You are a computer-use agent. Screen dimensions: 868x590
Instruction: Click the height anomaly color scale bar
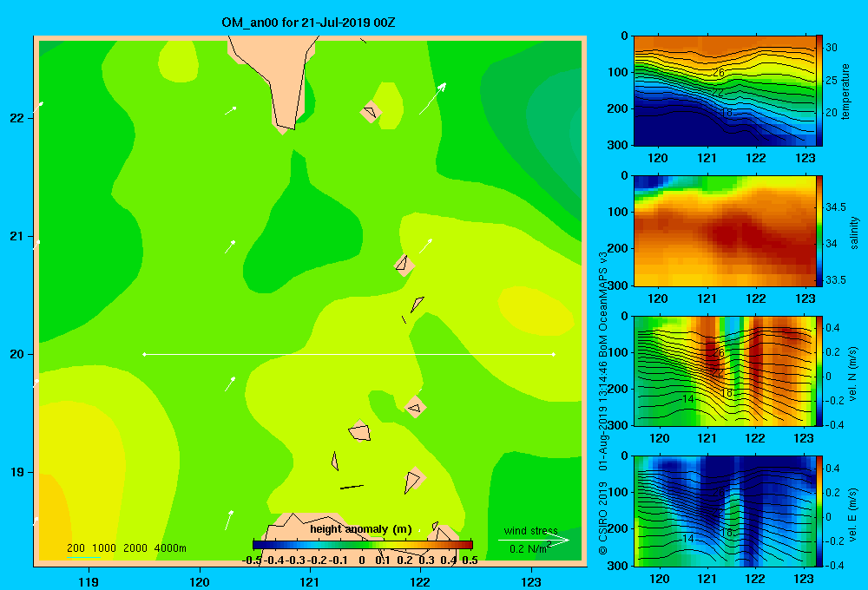363,545
